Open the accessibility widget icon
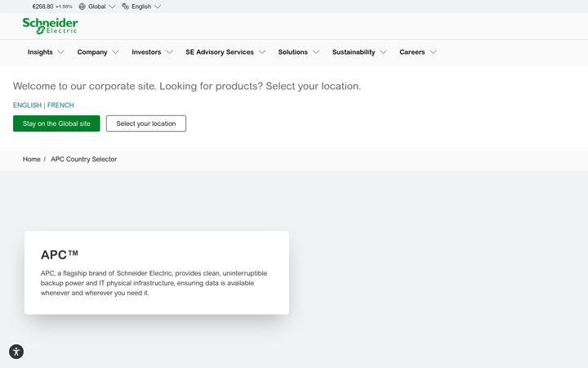Viewport: 588px width, 368px height. coord(16,352)
